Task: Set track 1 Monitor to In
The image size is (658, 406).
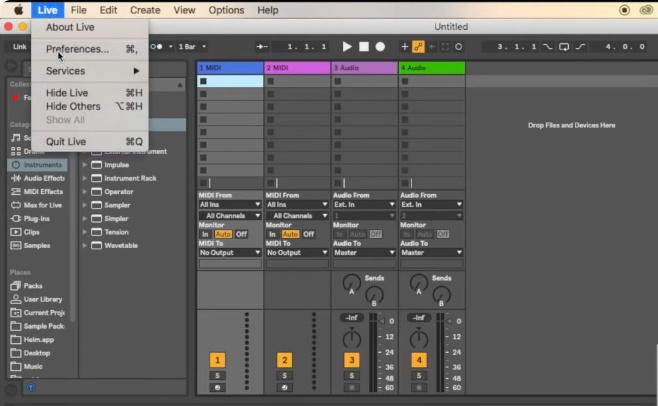Action: [205, 234]
